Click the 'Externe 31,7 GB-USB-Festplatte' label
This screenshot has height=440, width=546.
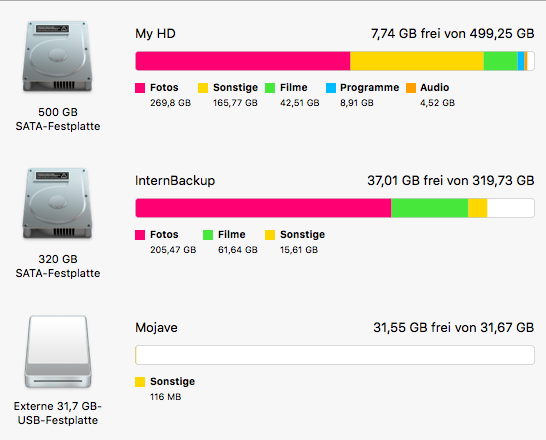point(58,413)
